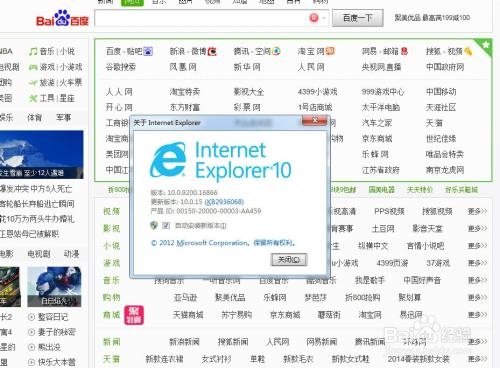
Task: Click the music note icon beside 音乐
Action: pyautogui.click(x=33, y=51)
